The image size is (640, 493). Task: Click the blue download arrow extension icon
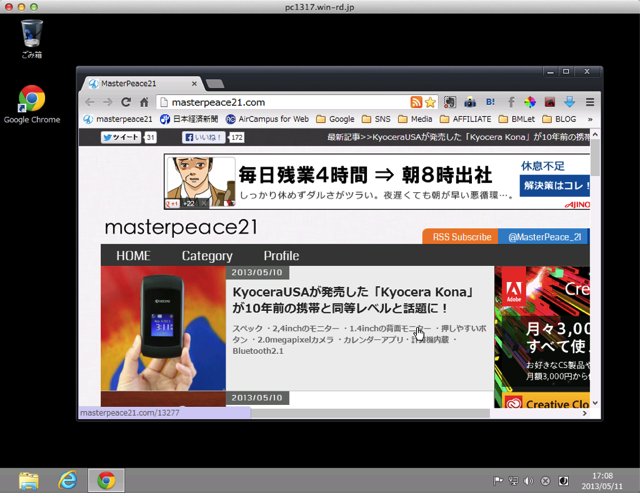569,102
